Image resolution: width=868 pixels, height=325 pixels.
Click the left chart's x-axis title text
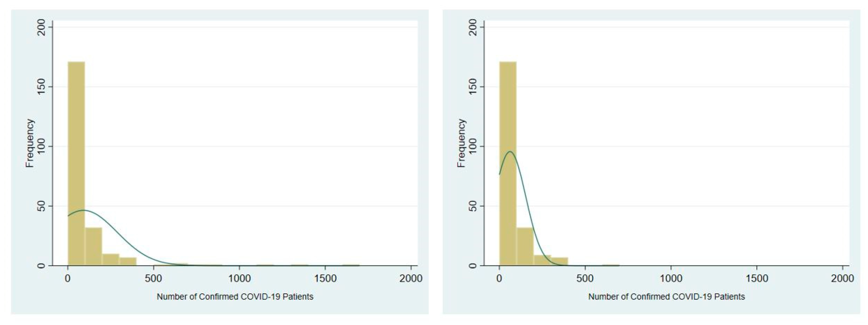coord(235,297)
